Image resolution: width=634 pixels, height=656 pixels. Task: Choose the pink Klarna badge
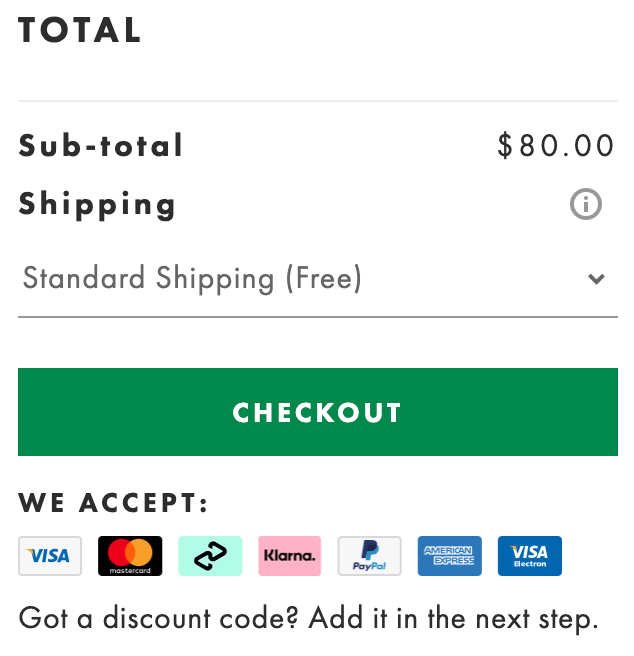click(x=290, y=556)
